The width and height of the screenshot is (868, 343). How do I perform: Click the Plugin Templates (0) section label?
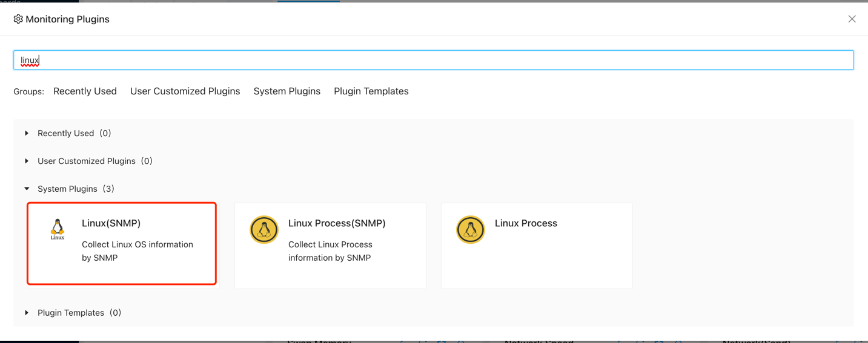(x=79, y=313)
